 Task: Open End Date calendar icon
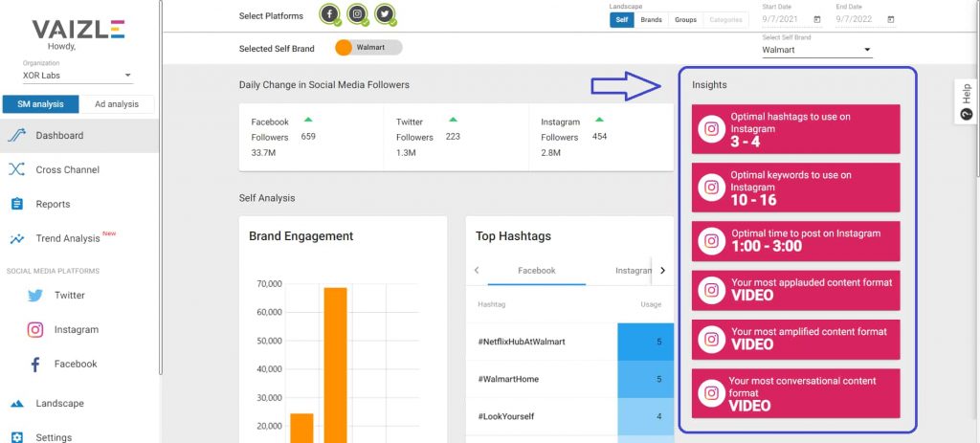coord(891,19)
